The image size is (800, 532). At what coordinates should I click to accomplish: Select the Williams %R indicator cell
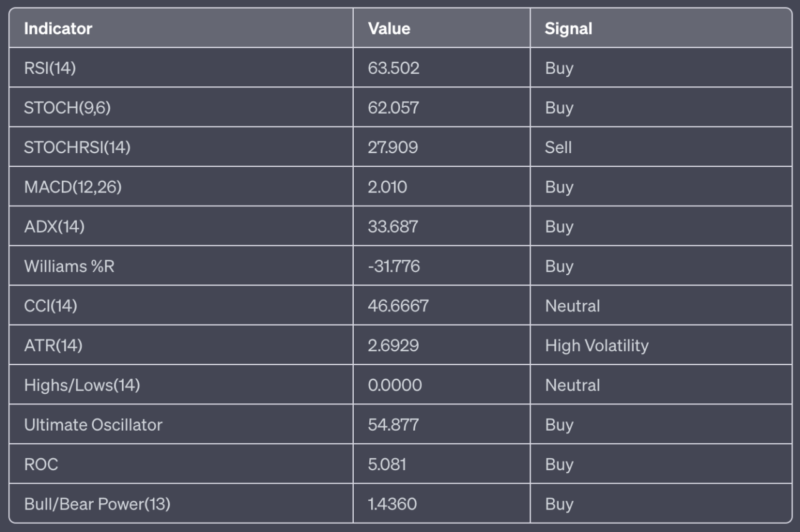pyautogui.click(x=69, y=266)
